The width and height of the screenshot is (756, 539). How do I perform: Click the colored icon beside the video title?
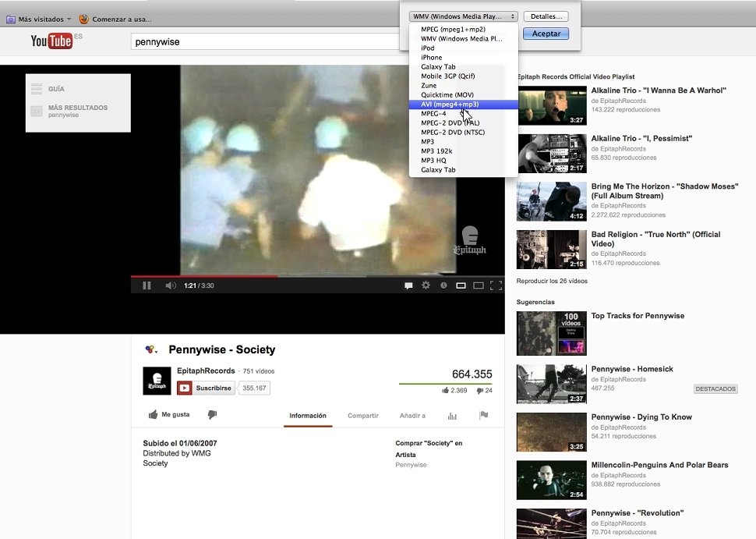(151, 349)
